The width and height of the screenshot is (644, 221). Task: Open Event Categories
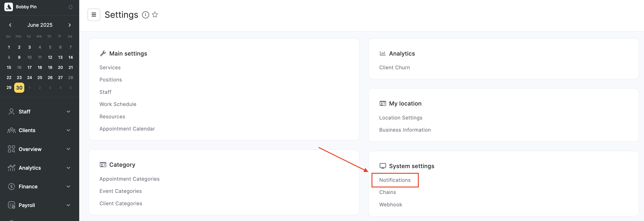click(x=121, y=191)
